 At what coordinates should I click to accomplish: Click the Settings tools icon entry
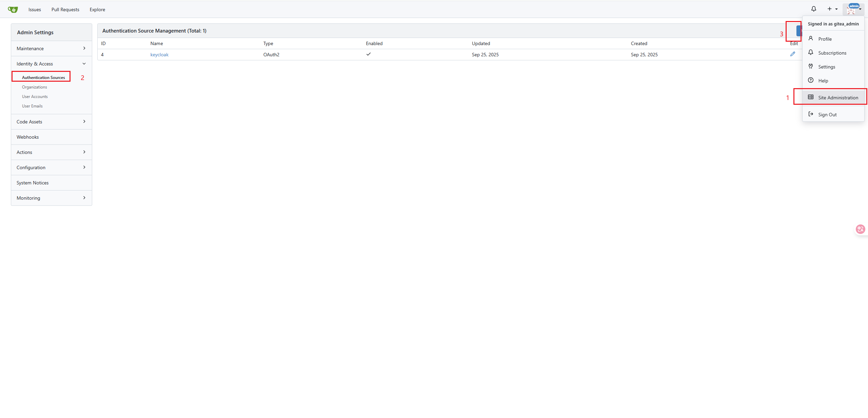pyautogui.click(x=826, y=67)
